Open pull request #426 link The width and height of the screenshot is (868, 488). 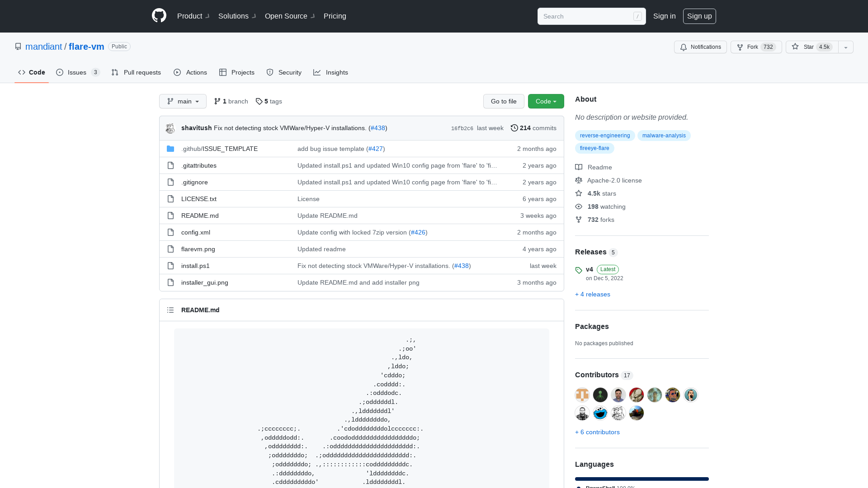click(418, 232)
